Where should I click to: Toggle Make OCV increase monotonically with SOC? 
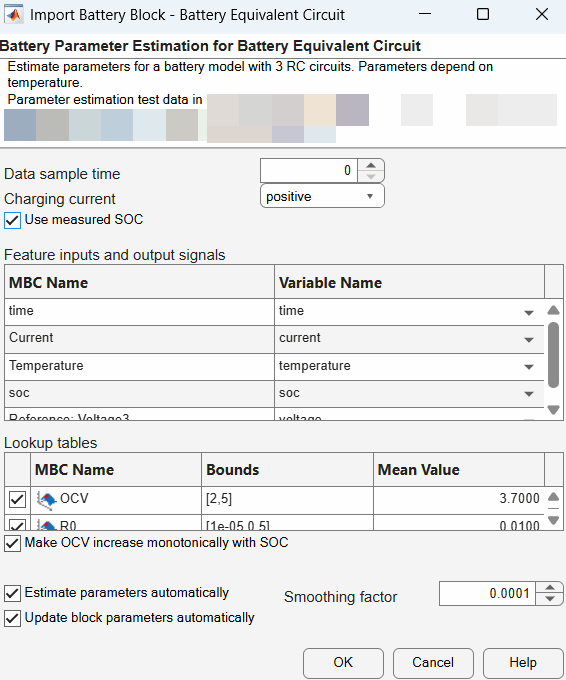point(12,543)
